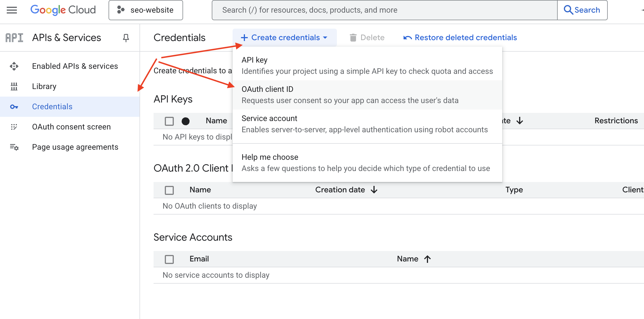This screenshot has height=319, width=644.
Task: Click the Creation date descending arrow
Action: (x=374, y=190)
